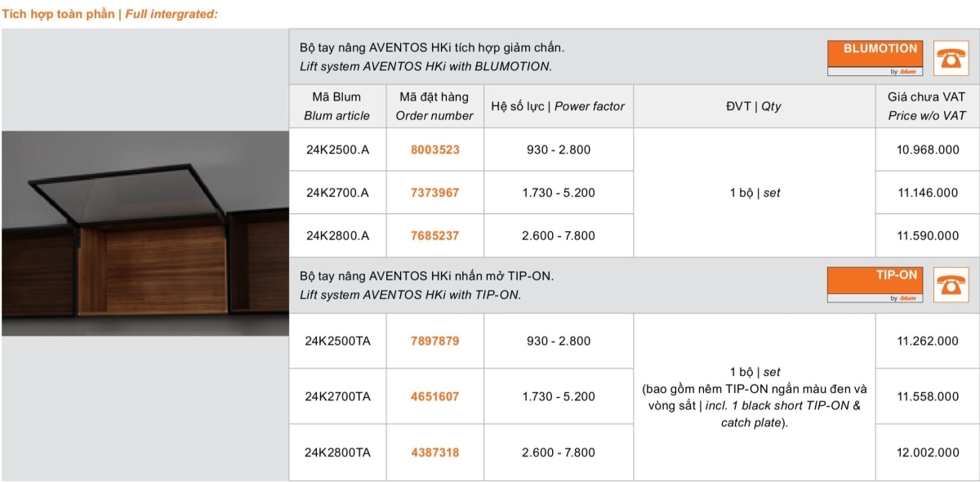Open order number 8003523
Screen dimensions: 980x482
[434, 150]
